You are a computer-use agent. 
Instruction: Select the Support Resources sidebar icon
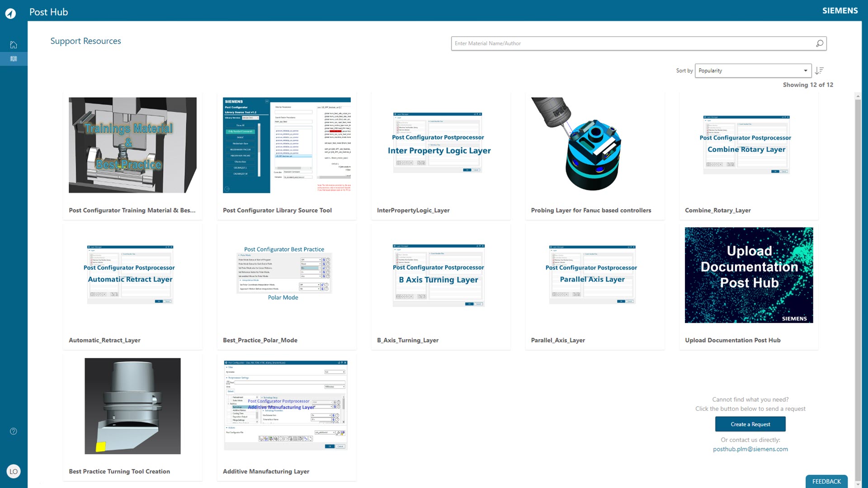[x=14, y=59]
